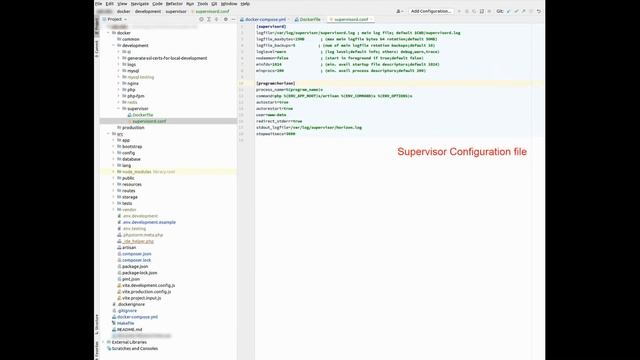The image size is (640, 360).
Task: Open the Help menu
Action: pyautogui.click(x=245, y=4)
